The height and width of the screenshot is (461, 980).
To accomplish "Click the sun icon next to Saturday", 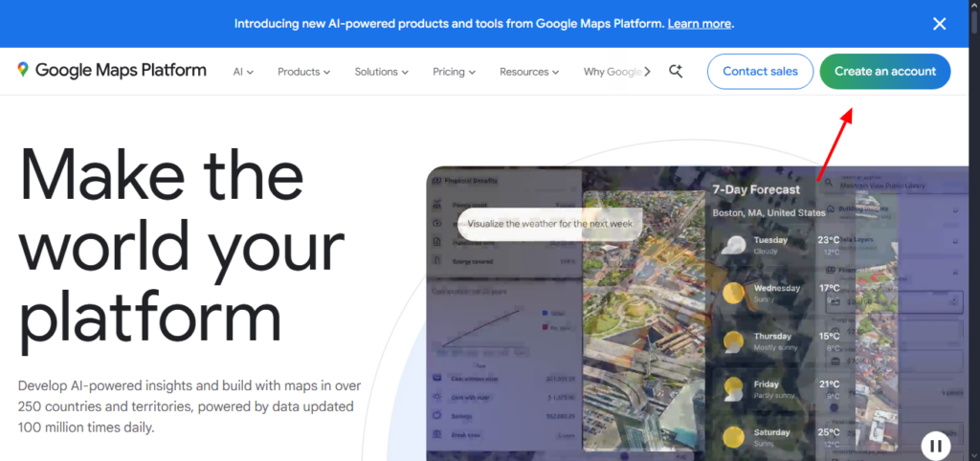I will coord(735,436).
